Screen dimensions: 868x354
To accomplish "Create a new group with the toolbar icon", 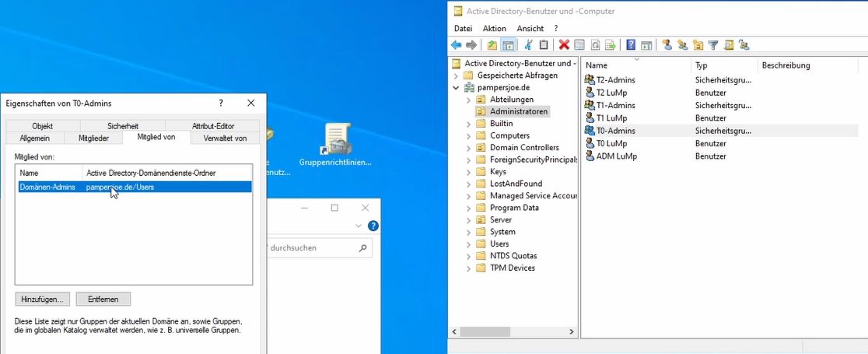I will tap(683, 45).
